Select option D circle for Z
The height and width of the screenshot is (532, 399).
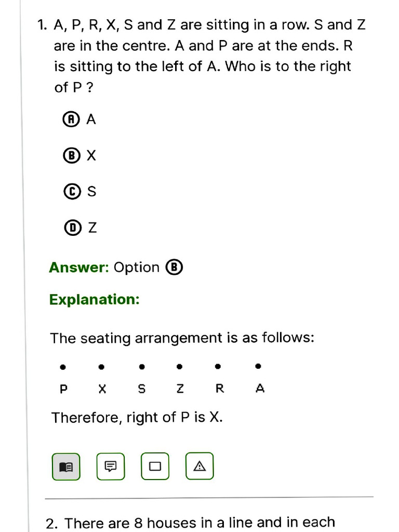[x=70, y=228]
